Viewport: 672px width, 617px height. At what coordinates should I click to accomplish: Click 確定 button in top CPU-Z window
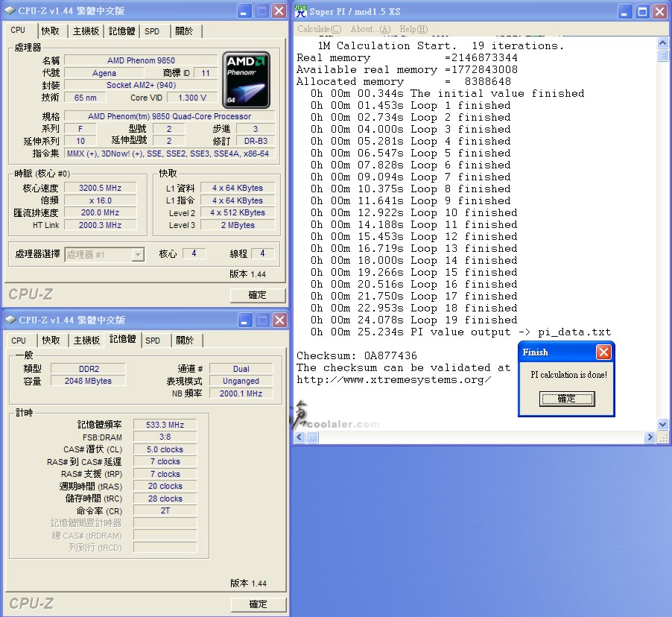coord(258,295)
